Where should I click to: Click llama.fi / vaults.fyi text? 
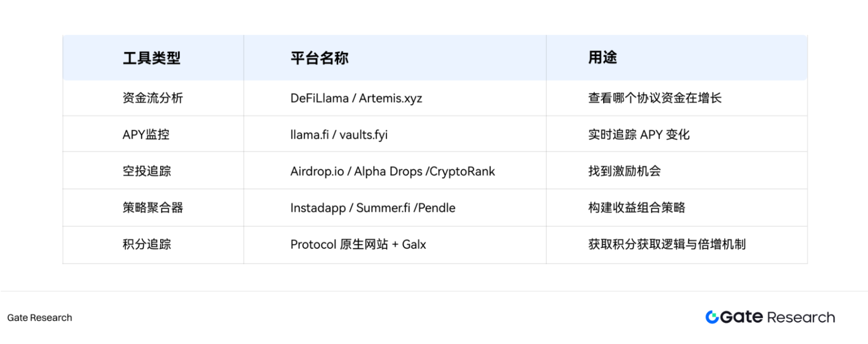coord(339,134)
